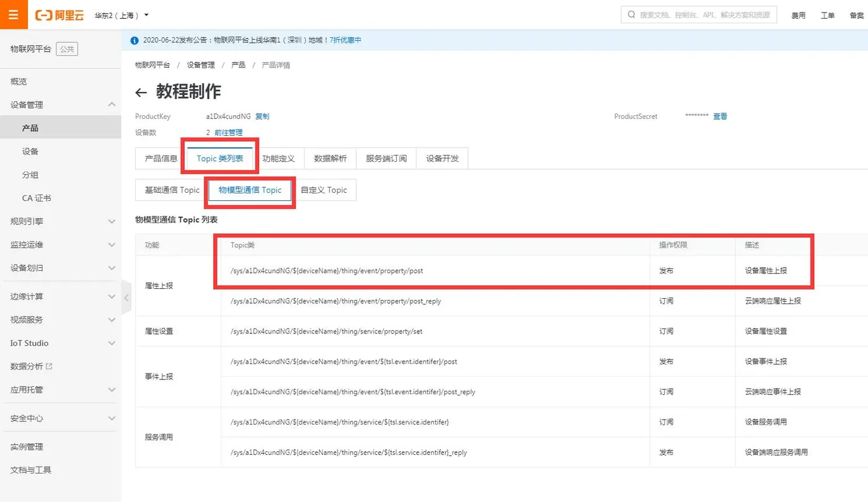The width and height of the screenshot is (868, 502).
Task: Click 设备属性设置 description cell
Action: pos(766,332)
